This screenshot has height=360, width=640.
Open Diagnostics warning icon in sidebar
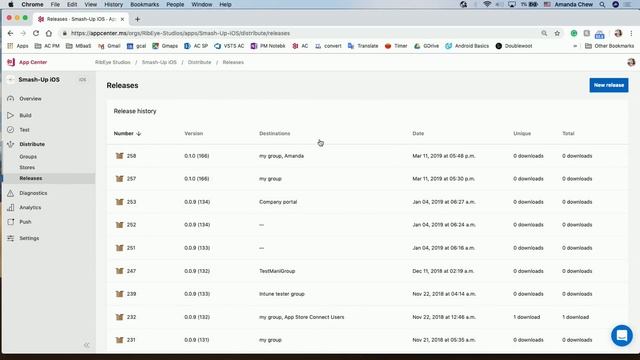11,193
